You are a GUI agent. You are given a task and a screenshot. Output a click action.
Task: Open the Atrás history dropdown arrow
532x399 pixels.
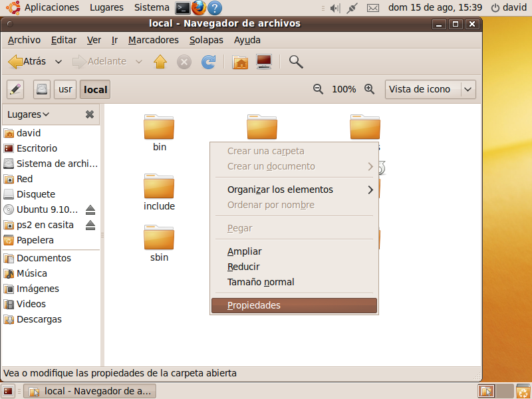click(59, 62)
